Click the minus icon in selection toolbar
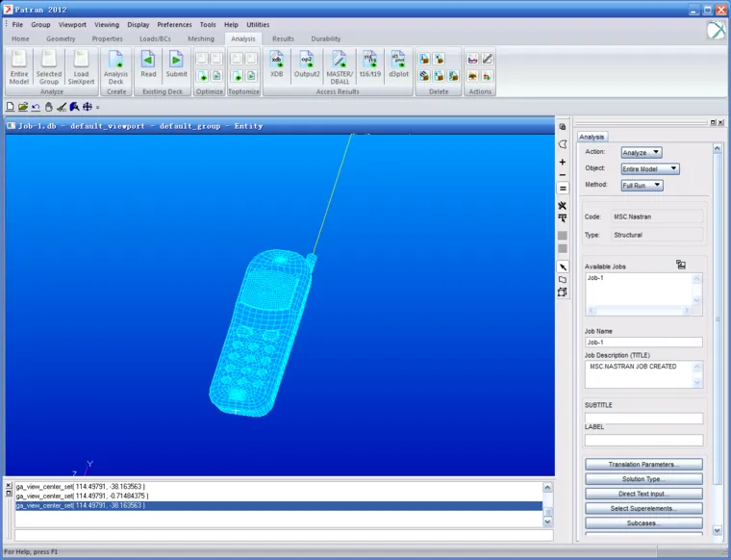Image resolution: width=731 pixels, height=560 pixels. [563, 175]
